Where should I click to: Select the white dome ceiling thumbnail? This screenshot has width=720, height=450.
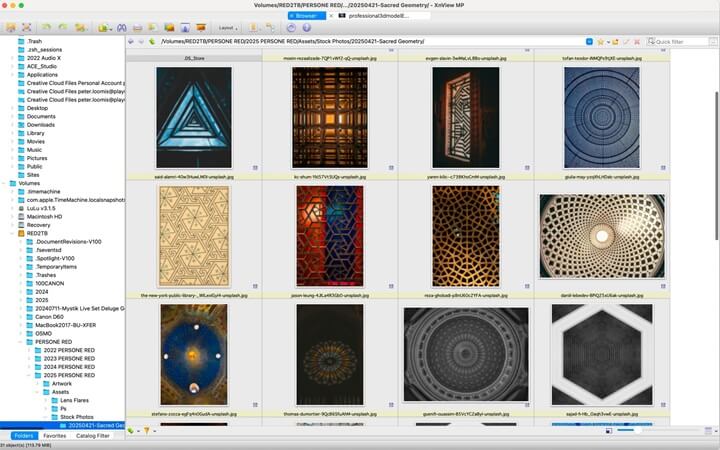pyautogui.click(x=602, y=236)
